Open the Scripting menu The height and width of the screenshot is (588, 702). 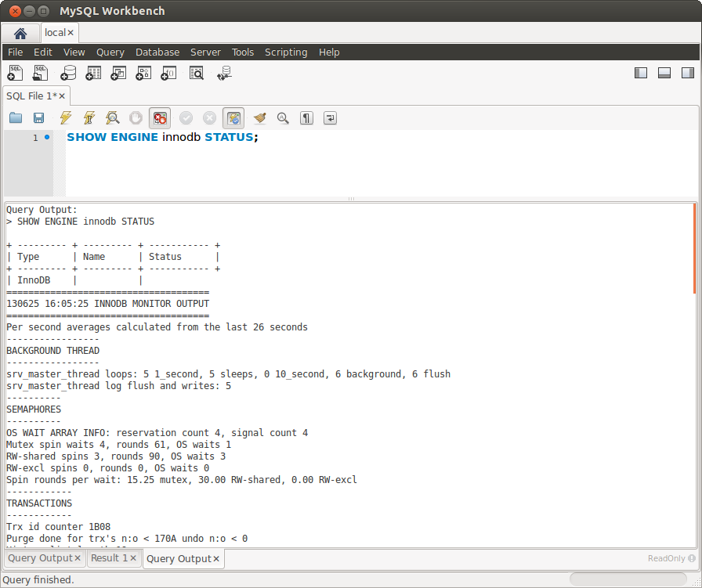[286, 52]
